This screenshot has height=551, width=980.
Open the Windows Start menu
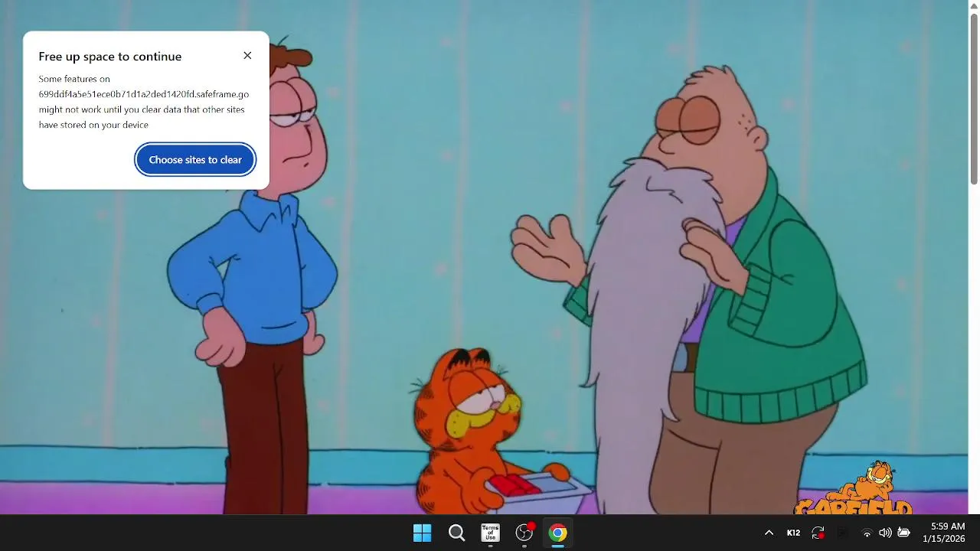point(422,533)
